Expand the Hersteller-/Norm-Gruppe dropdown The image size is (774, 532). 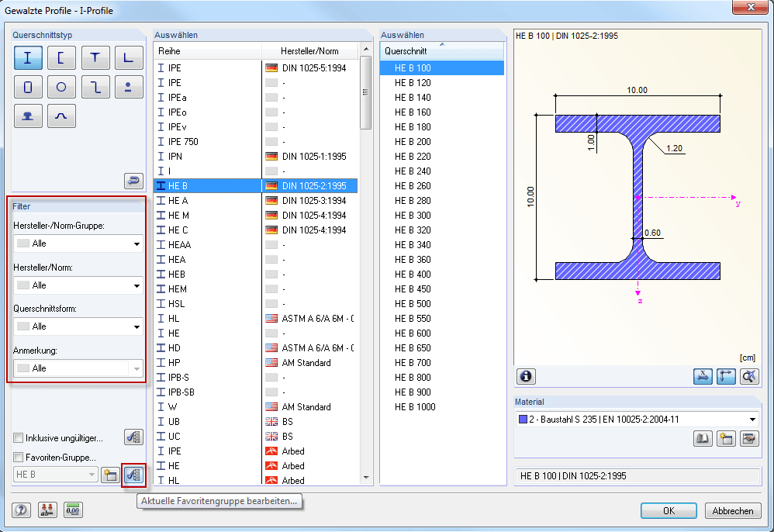coord(78,244)
